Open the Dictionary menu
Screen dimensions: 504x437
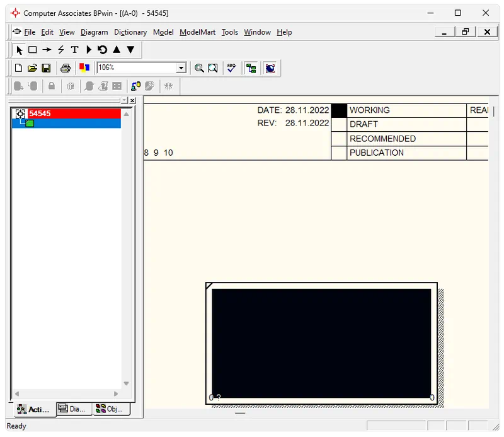(130, 32)
